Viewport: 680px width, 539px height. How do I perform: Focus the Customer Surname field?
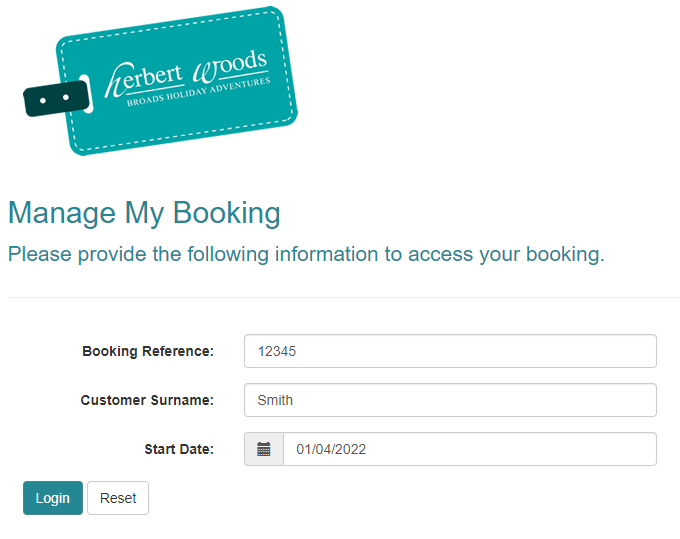click(x=450, y=400)
